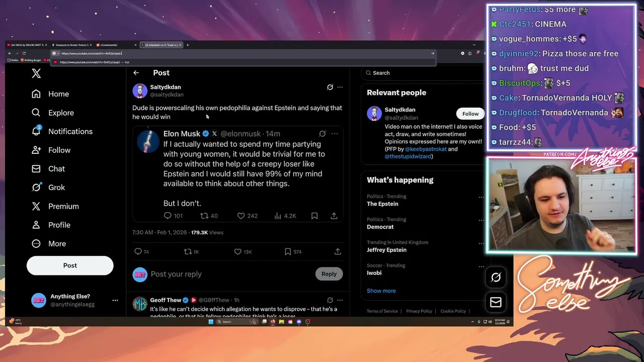Share Elon Musk's quoted post
Screen dimensions: 644x362
pyautogui.click(x=334, y=216)
